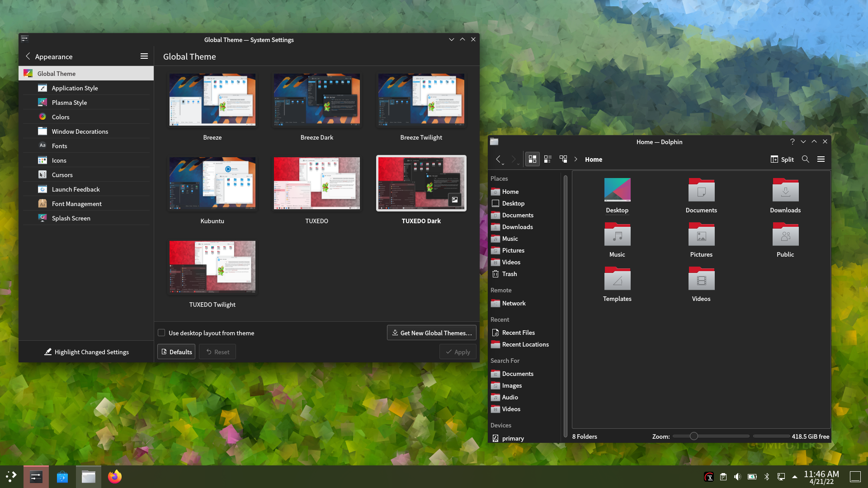Open the Public folder icon

tap(785, 234)
